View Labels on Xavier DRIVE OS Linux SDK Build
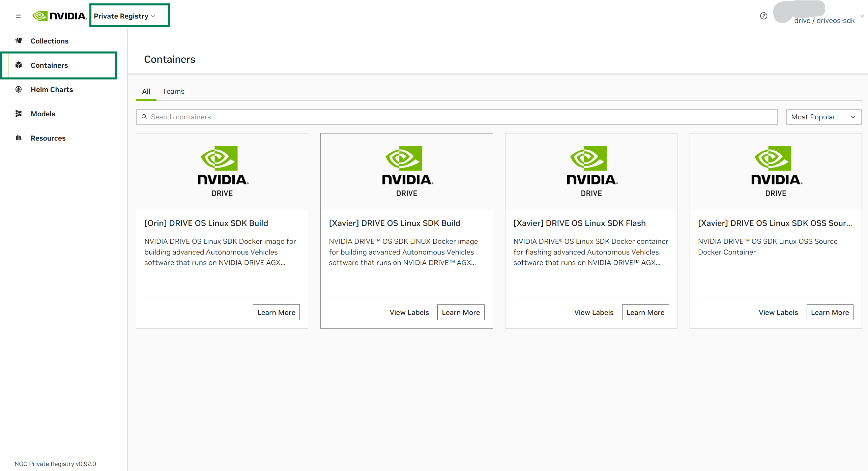Viewport: 868px width, 471px height. click(409, 312)
